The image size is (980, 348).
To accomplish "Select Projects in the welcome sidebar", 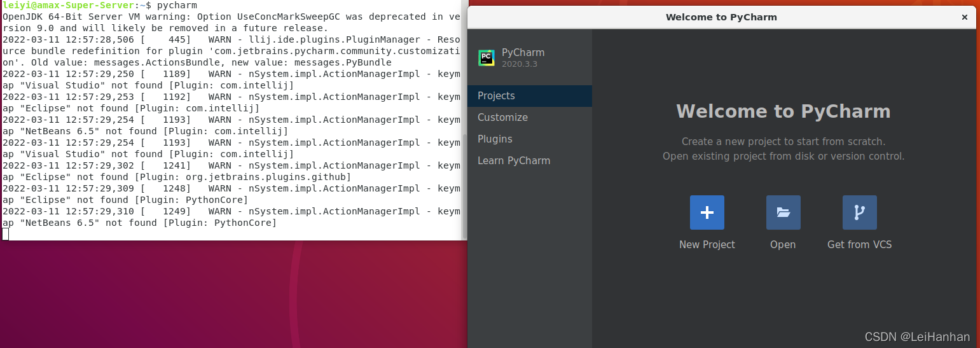I will coord(530,95).
